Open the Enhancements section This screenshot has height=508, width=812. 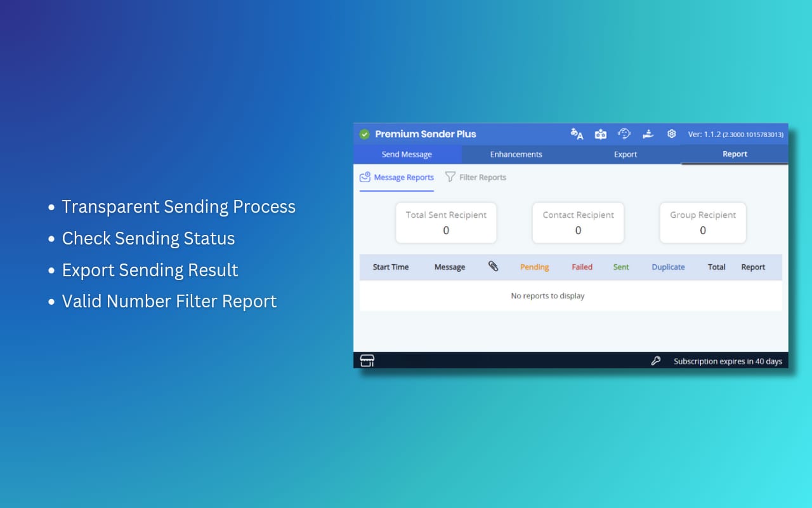[516, 154]
